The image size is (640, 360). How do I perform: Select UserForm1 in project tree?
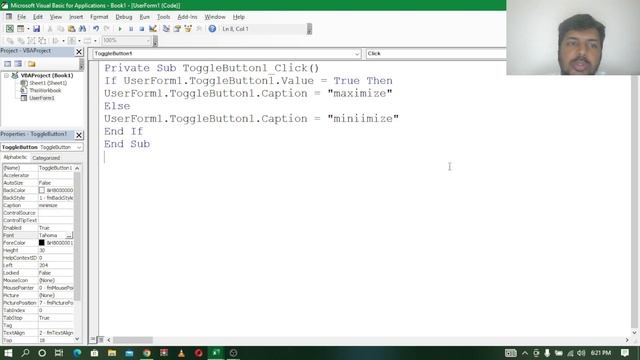pyautogui.click(x=42, y=98)
